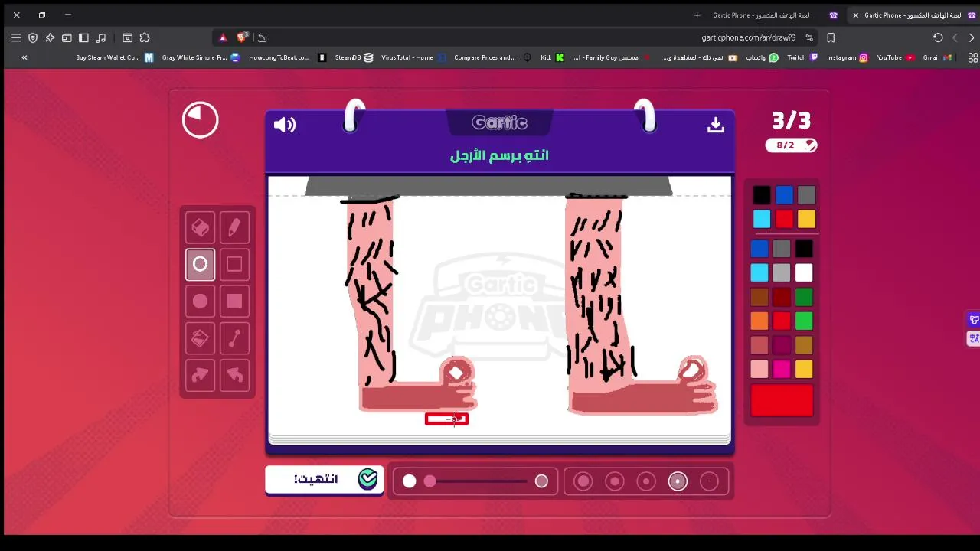Select the straight line tool

tap(234, 338)
